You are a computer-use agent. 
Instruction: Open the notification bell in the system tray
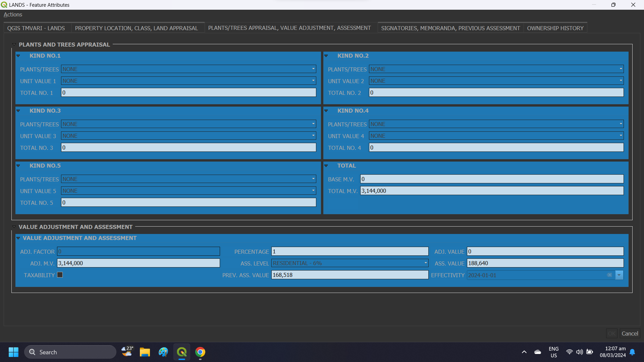tap(632, 352)
